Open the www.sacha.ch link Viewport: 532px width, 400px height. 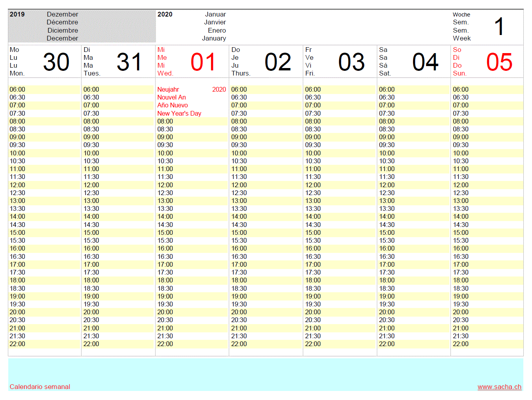[x=499, y=387]
